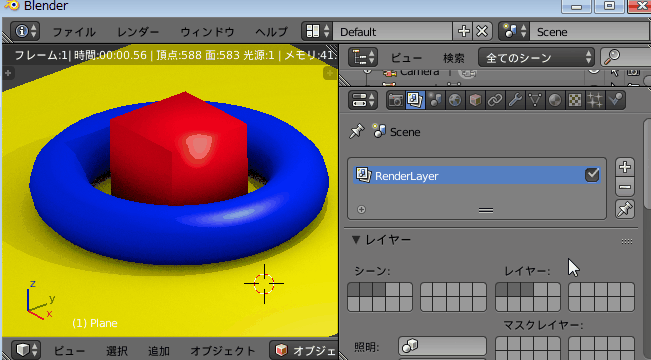Screen dimensions: 651x360
Task: Open the Render properties tab (camera icon)
Action: [x=396, y=100]
